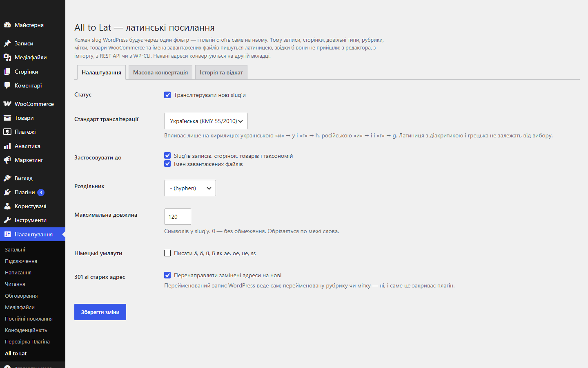588x368 pixels.
Task: Open the Плагіни menu item
Action: (x=33, y=192)
